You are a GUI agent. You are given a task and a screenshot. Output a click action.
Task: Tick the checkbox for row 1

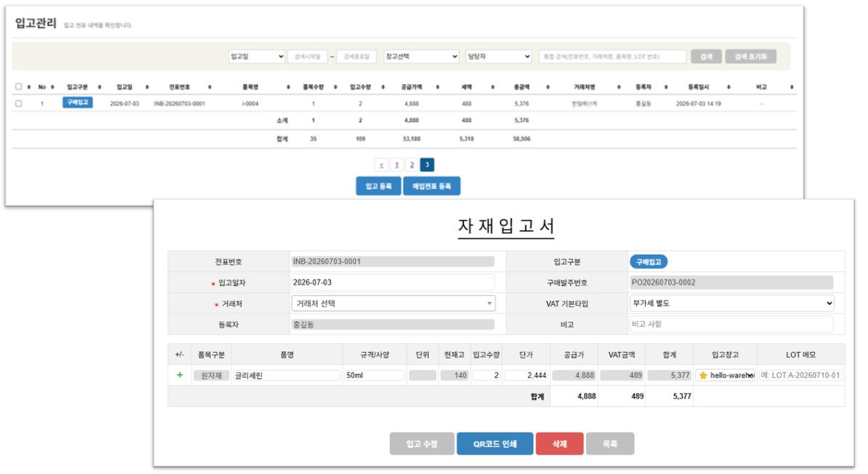[x=19, y=103]
